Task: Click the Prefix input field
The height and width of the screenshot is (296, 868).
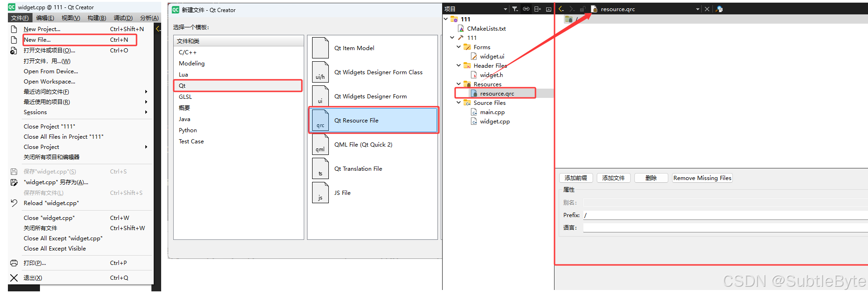Action: click(725, 215)
